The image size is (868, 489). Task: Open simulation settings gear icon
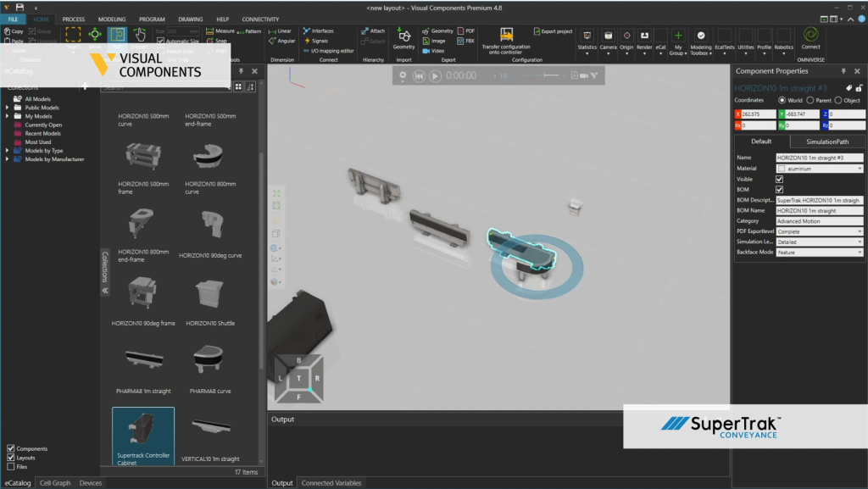click(x=403, y=75)
